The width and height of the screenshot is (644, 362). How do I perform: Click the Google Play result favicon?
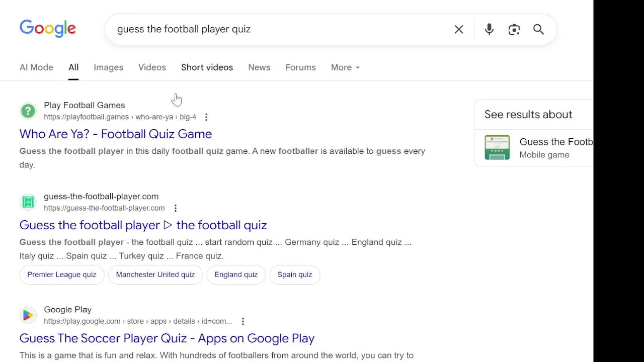pyautogui.click(x=28, y=315)
